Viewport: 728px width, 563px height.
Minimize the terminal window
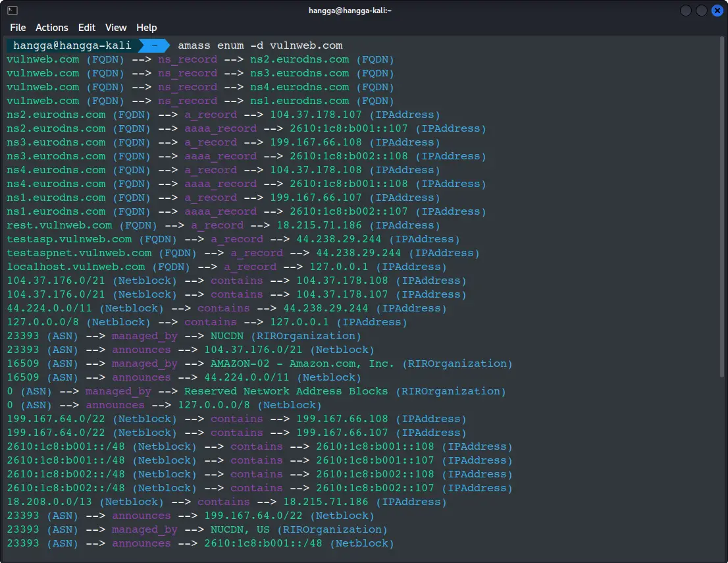point(686,11)
